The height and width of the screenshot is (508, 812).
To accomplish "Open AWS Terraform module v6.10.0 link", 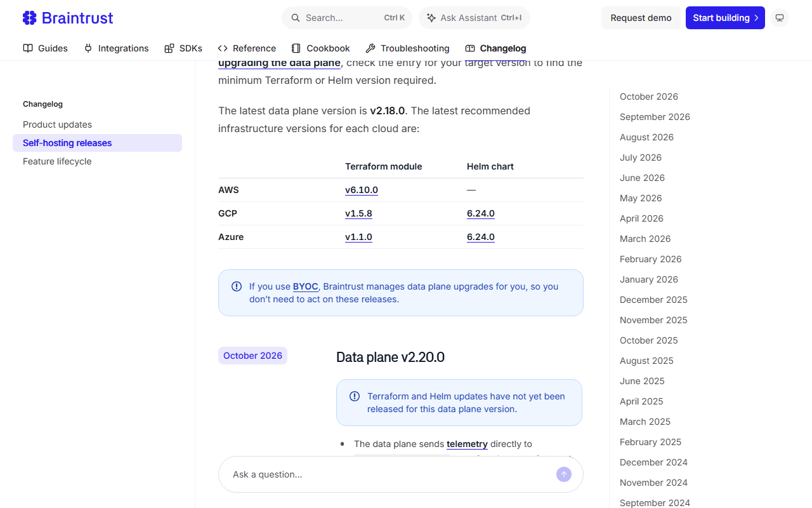I will tap(362, 190).
